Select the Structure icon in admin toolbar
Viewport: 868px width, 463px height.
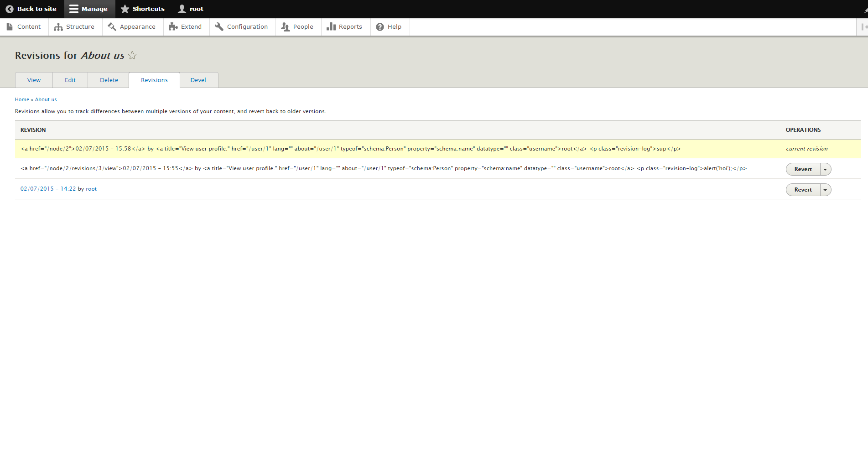click(58, 26)
